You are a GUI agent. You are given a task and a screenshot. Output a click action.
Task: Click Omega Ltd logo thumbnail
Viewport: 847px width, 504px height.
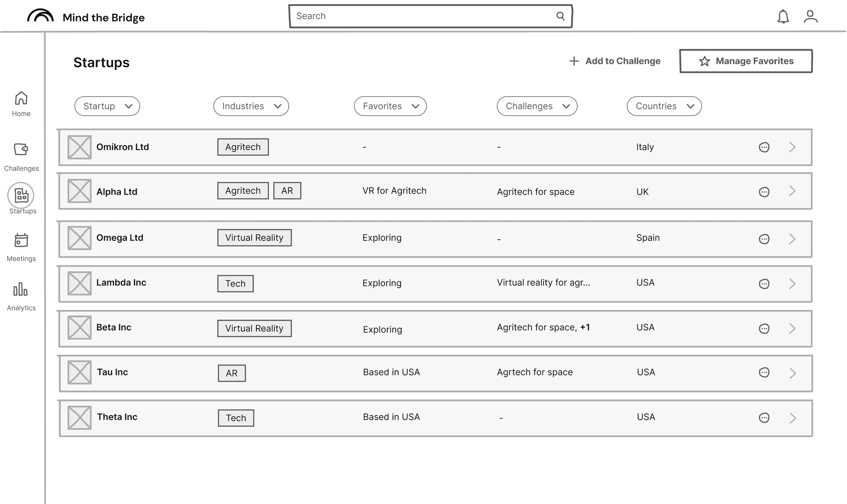[79, 238]
